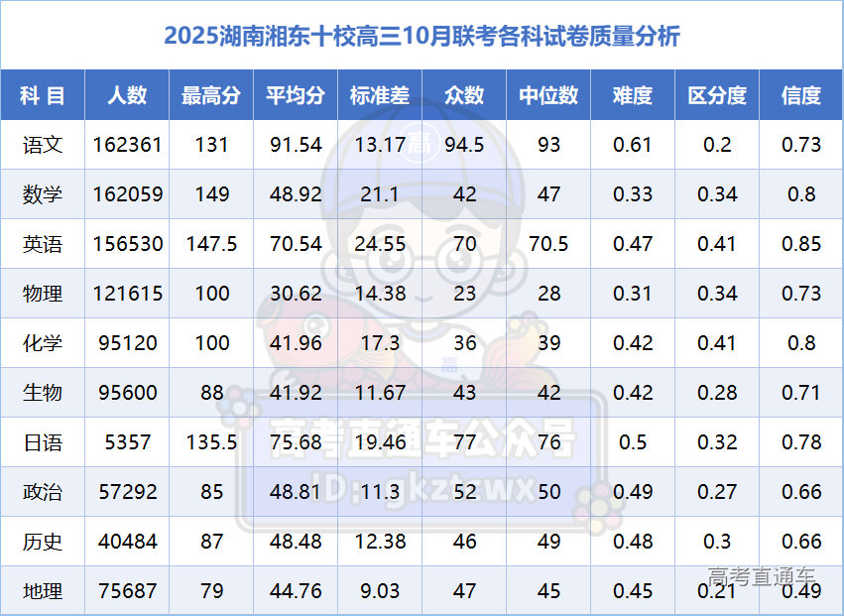
Task: Click the 高考直通车 watermark text at bottom right
Action: click(761, 576)
